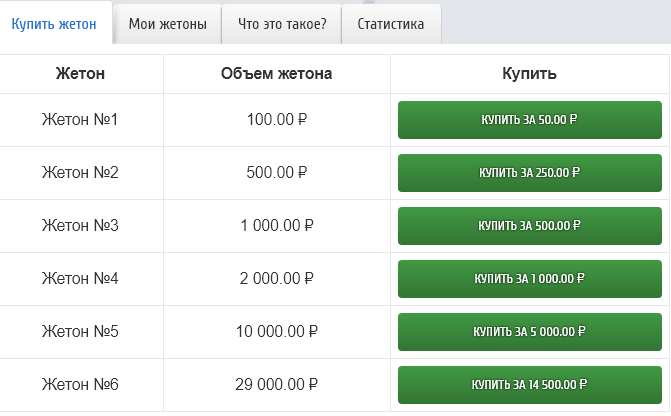The image size is (671, 416).
Task: Click the Объем жетона column header
Action: [276, 74]
